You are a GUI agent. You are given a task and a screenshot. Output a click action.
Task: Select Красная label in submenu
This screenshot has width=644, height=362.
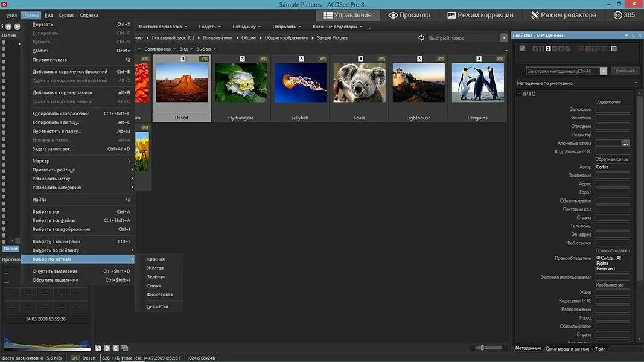[x=159, y=259]
